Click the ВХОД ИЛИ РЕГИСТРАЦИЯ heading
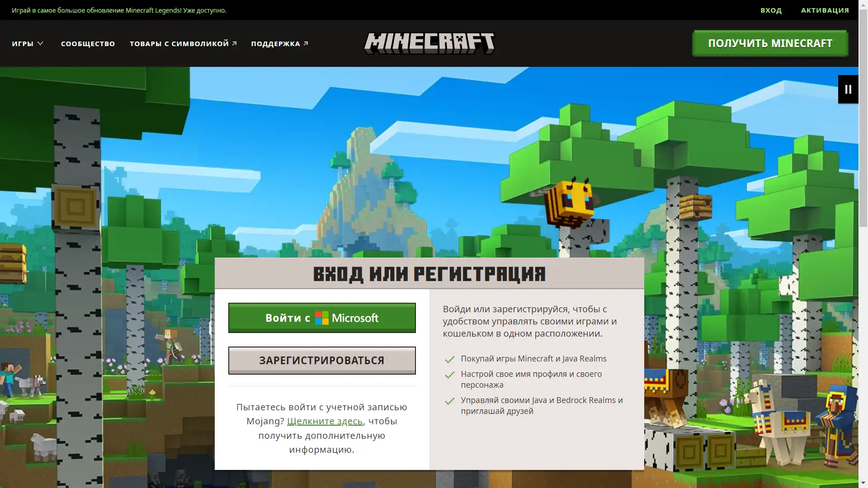868x488 pixels. tap(429, 274)
